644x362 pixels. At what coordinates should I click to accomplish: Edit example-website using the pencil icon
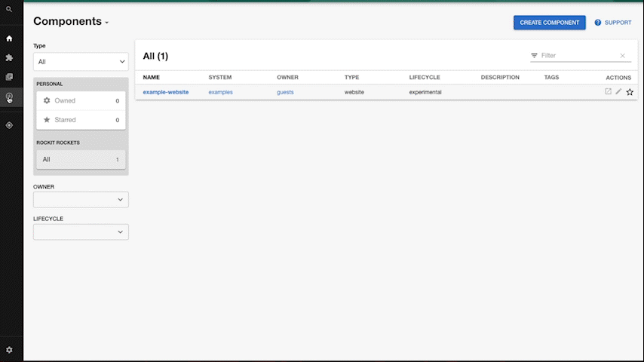pos(618,91)
